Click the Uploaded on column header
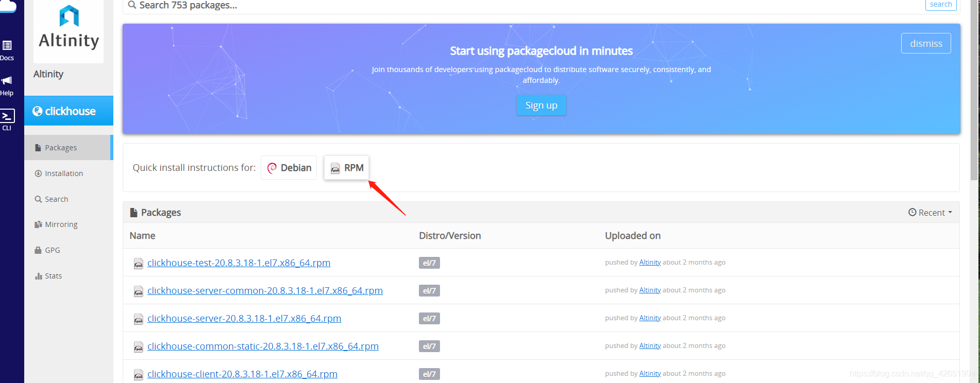Screen dimensions: 980x383 click(633, 236)
